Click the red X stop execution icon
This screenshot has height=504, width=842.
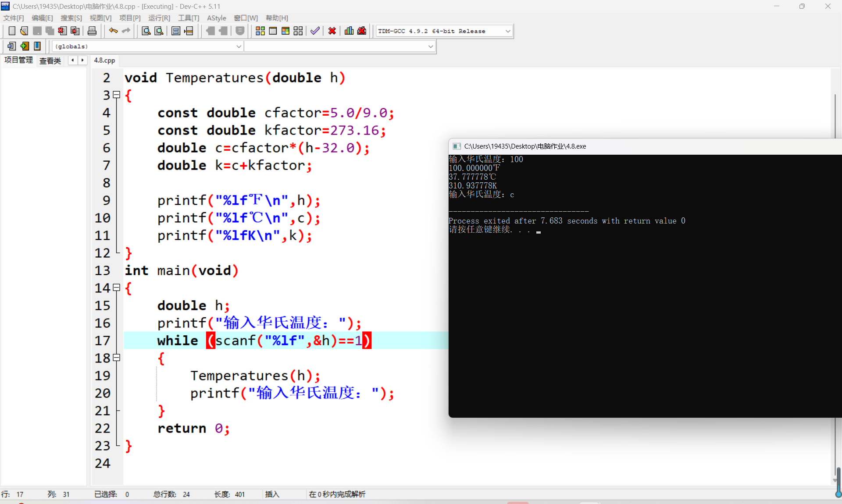pyautogui.click(x=332, y=31)
